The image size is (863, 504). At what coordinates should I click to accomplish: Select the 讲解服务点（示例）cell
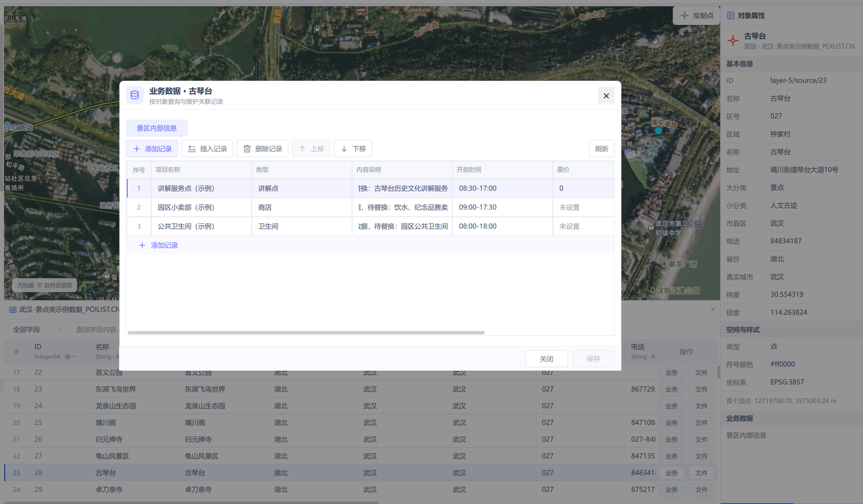(201, 188)
